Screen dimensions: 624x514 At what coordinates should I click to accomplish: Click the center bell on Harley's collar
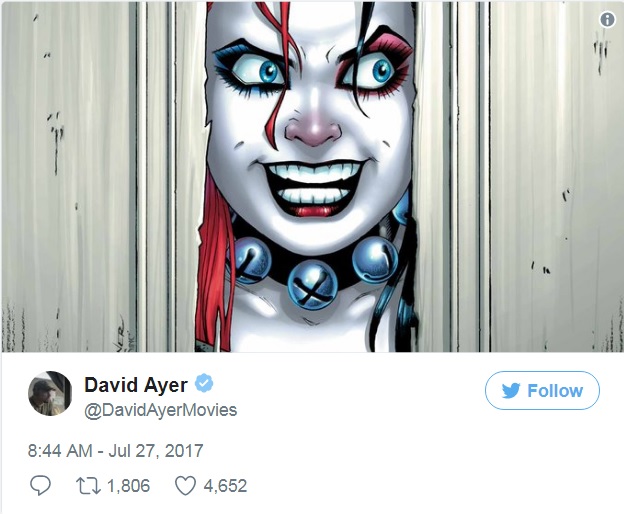click(x=312, y=284)
